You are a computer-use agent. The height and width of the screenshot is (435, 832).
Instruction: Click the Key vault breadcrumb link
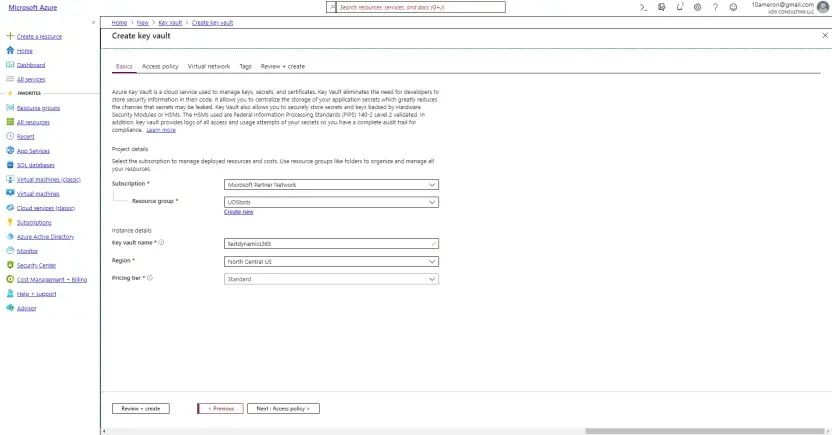tap(170, 23)
